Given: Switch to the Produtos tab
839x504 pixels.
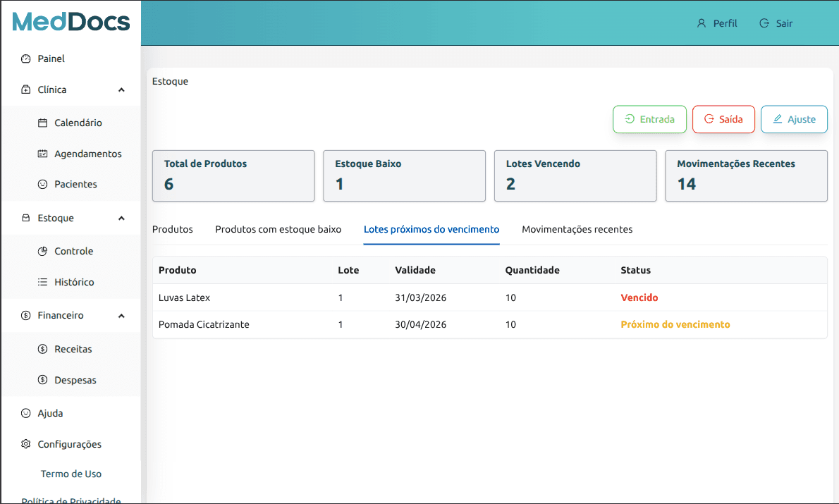Looking at the screenshot, I should [173, 229].
